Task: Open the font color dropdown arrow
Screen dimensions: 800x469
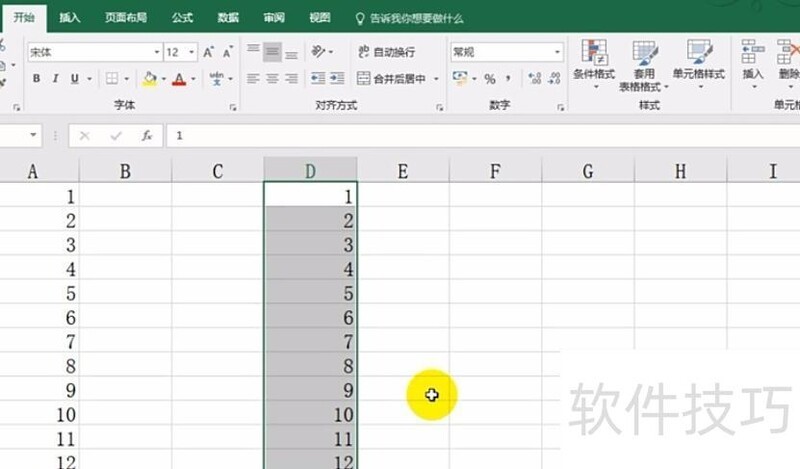Action: pos(193,79)
